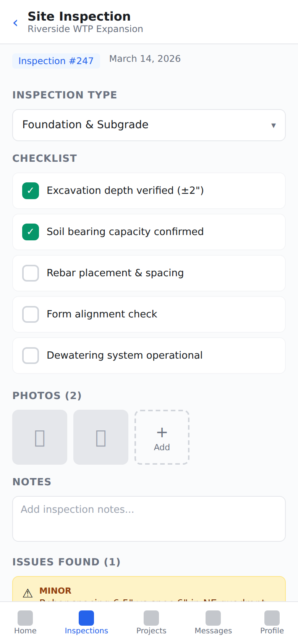The height and width of the screenshot is (644, 298).
Task: Uncheck Soil bearing capacity confirmed
Action: click(x=30, y=232)
